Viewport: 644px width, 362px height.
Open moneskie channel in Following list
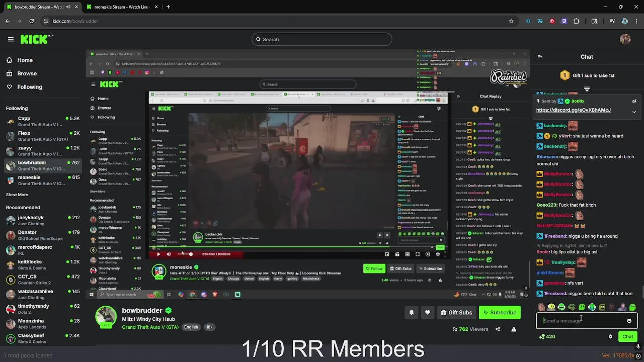(x=43, y=180)
